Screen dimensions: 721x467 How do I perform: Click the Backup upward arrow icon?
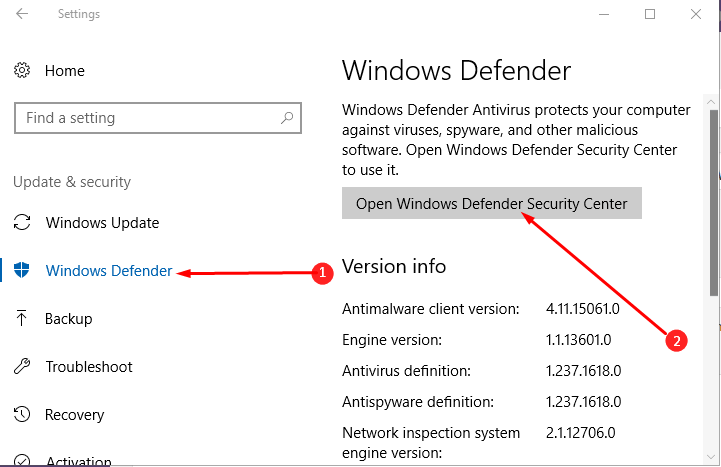21,318
